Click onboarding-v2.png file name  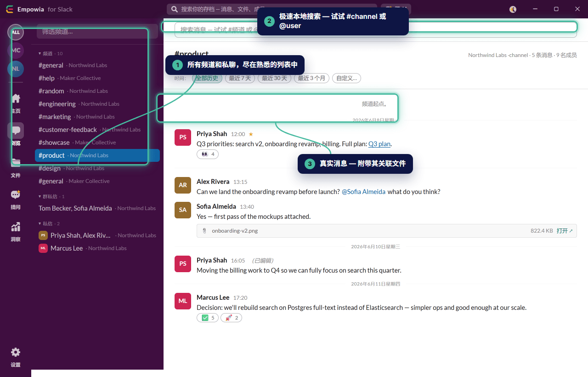235,231
